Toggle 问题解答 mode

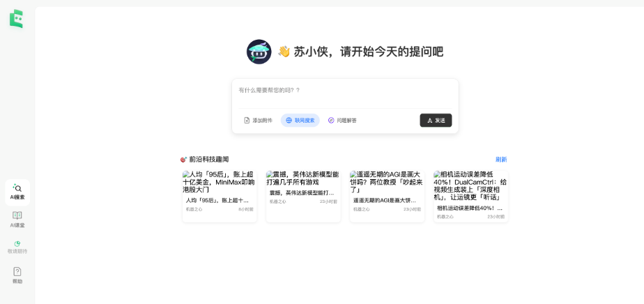pyautogui.click(x=342, y=121)
